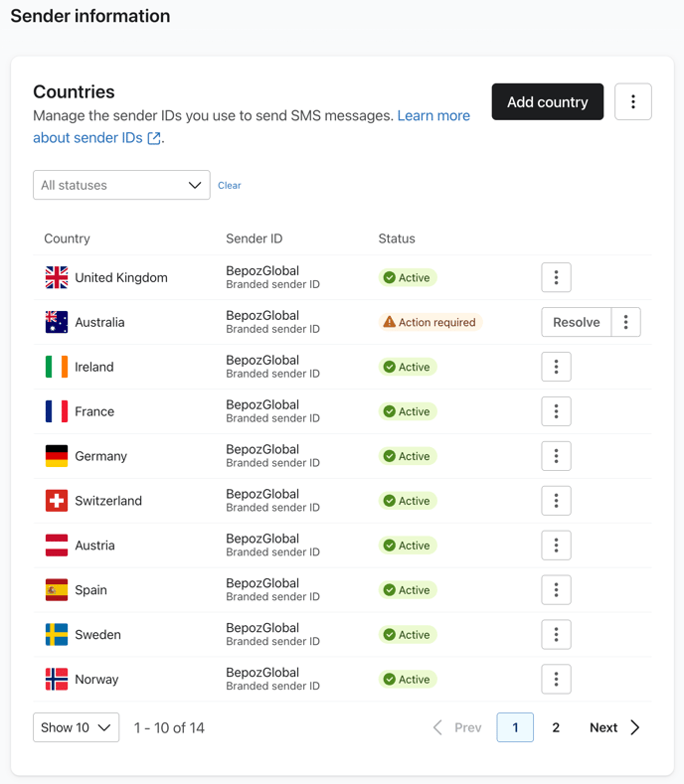Screen dimensions: 684x784
Task: Open the three-dot menu for Ireland
Action: click(x=556, y=367)
